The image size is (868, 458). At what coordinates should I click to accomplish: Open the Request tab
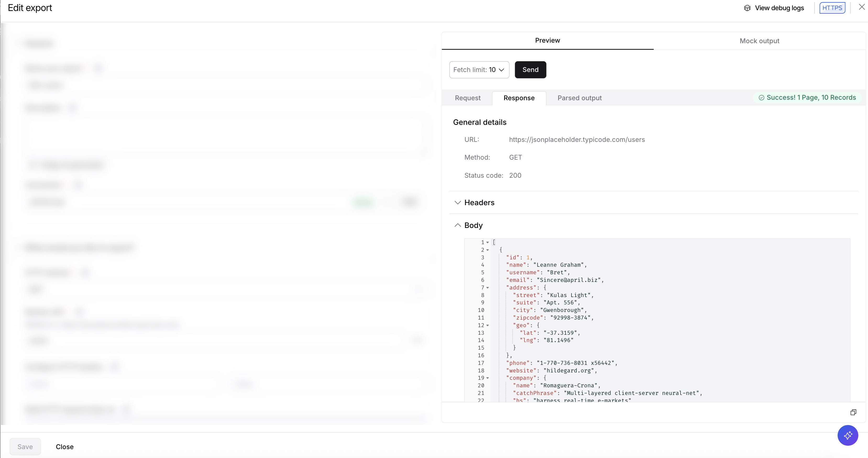[x=467, y=98]
